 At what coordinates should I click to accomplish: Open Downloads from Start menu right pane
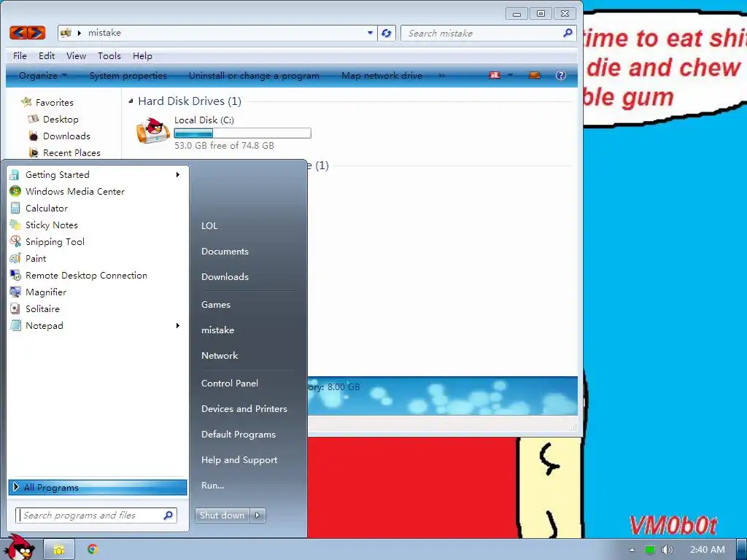[x=225, y=276]
